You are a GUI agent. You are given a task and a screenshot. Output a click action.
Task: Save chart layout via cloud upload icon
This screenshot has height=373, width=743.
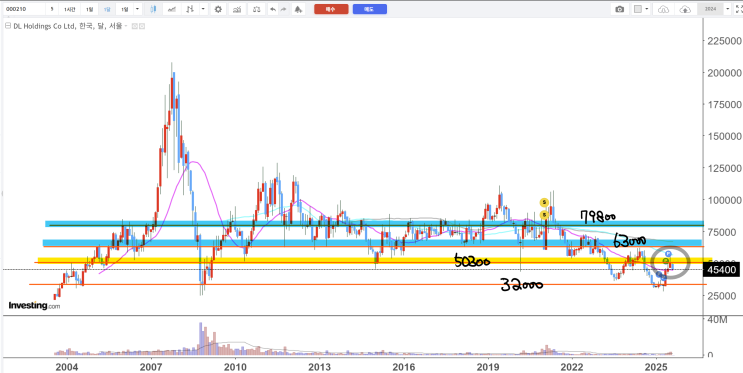tap(685, 9)
